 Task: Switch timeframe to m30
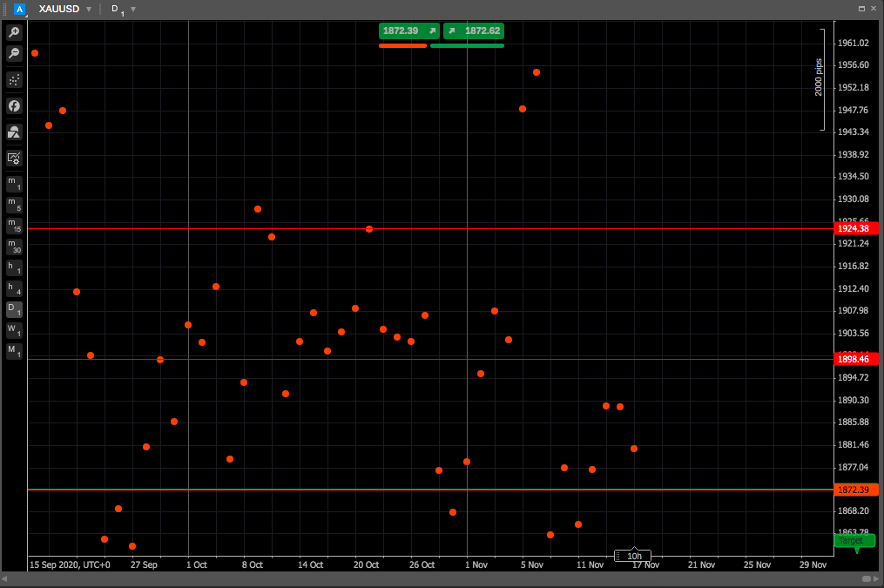14,247
